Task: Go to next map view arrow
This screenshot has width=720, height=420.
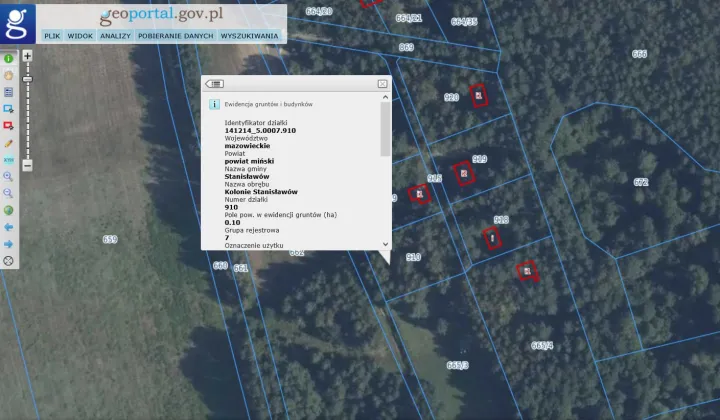Action: pyautogui.click(x=8, y=244)
